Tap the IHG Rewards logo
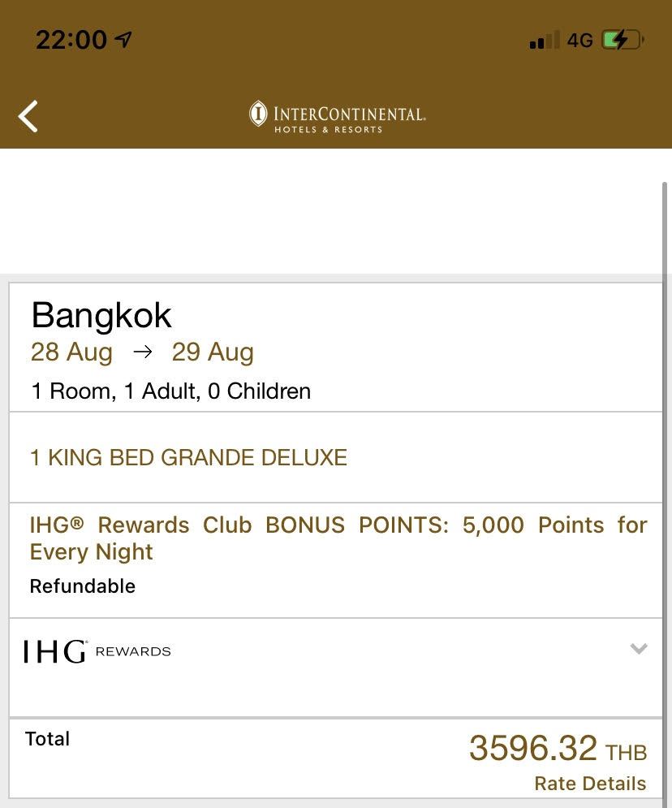 tap(97, 651)
